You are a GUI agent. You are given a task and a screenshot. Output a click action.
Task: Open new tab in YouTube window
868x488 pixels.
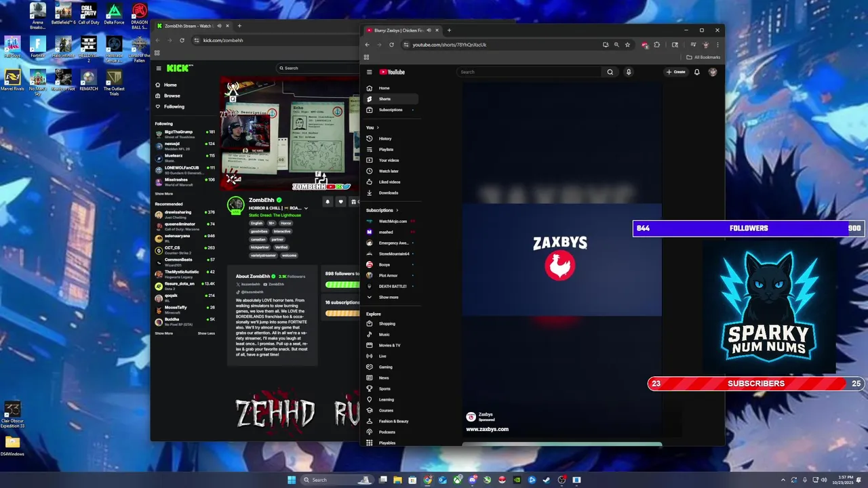click(x=449, y=30)
